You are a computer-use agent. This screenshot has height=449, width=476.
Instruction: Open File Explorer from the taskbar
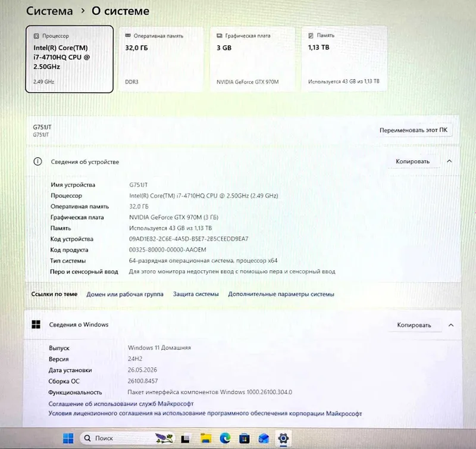(x=206, y=438)
